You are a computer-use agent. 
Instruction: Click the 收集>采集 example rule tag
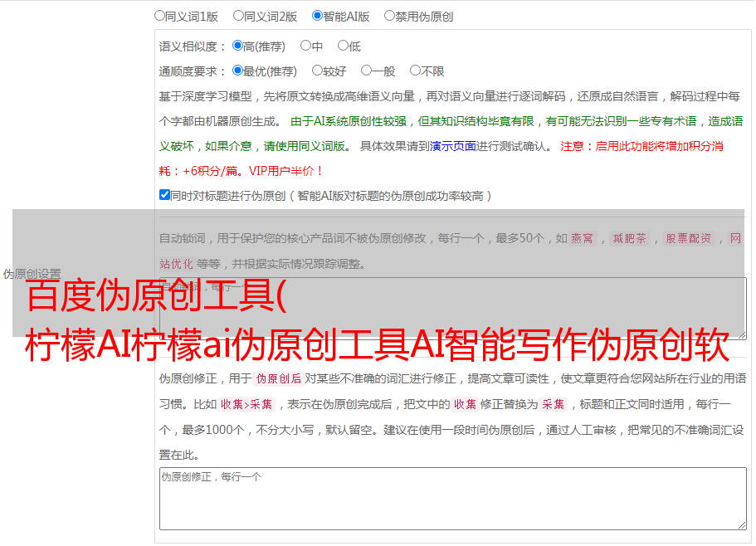[246, 405]
